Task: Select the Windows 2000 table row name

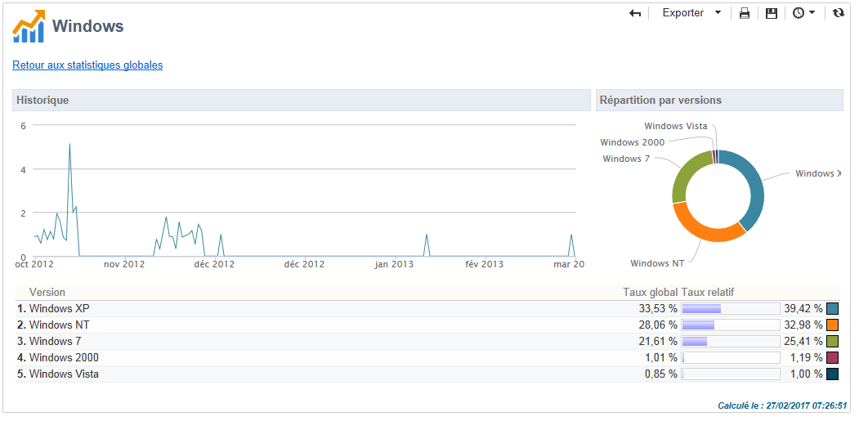Action: (x=65, y=357)
